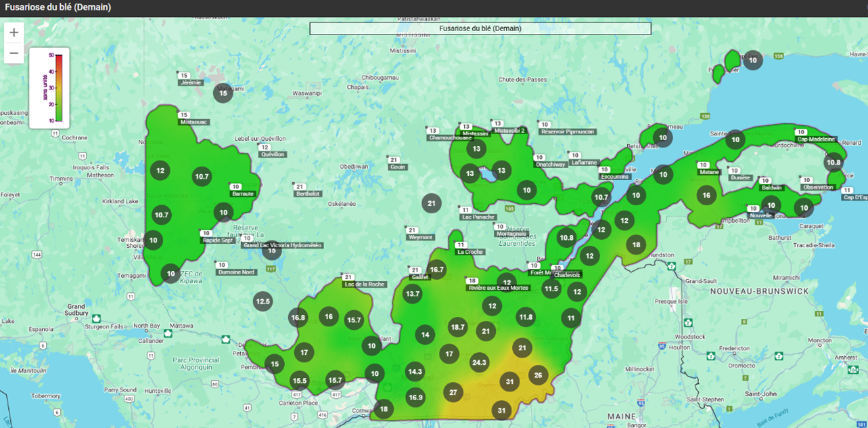This screenshot has height=428, width=868.
Task: Click the color scale legend
Action: [49, 88]
